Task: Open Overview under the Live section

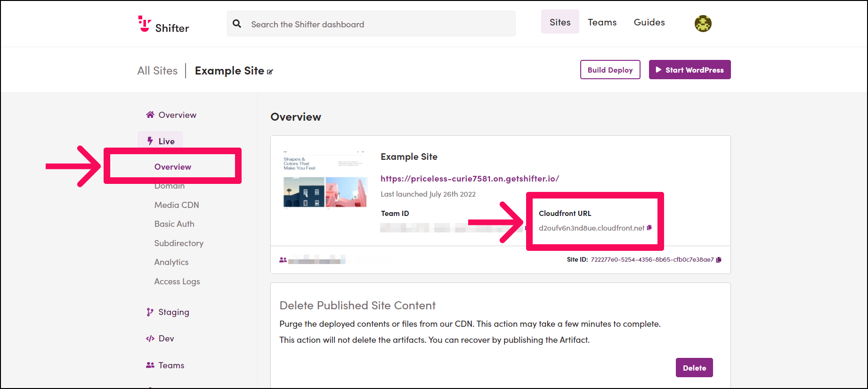Action: pos(173,167)
